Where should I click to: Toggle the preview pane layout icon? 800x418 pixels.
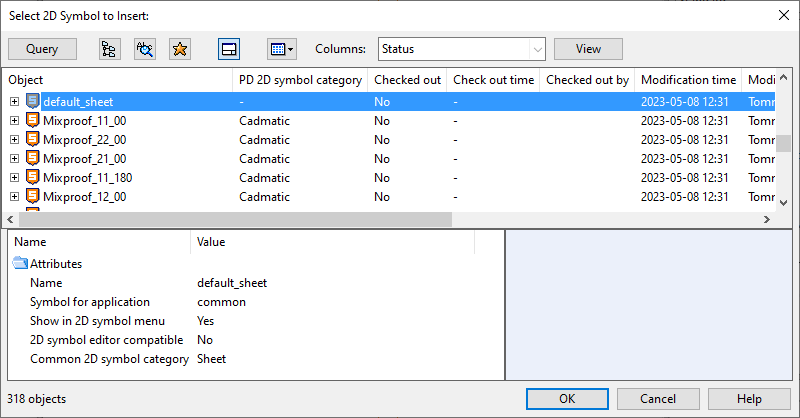click(229, 49)
